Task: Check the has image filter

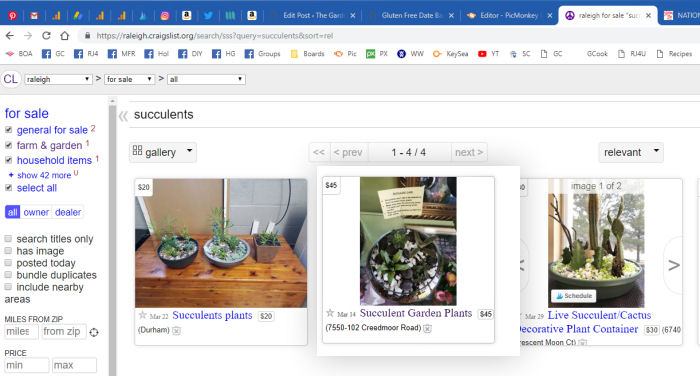Action: (x=8, y=251)
